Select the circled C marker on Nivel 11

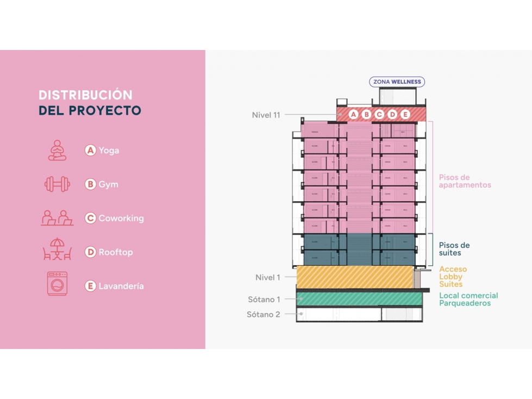pyautogui.click(x=379, y=114)
